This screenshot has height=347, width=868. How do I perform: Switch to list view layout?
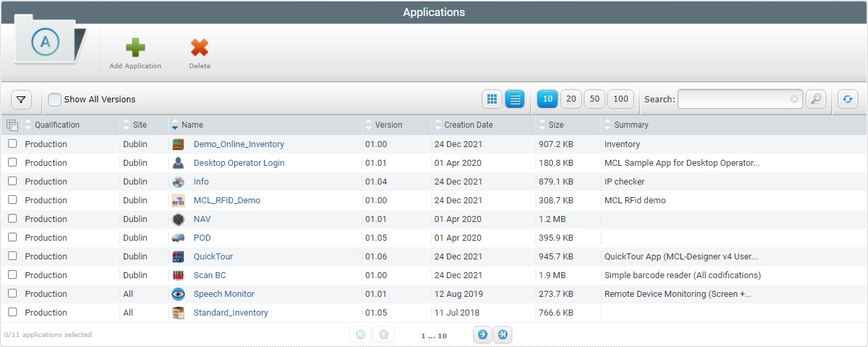pos(515,99)
